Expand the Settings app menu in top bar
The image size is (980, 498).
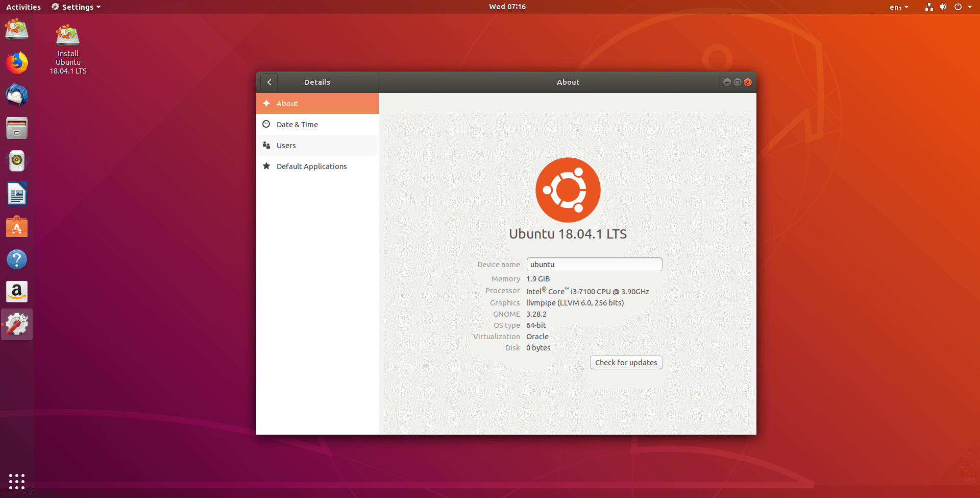click(76, 7)
